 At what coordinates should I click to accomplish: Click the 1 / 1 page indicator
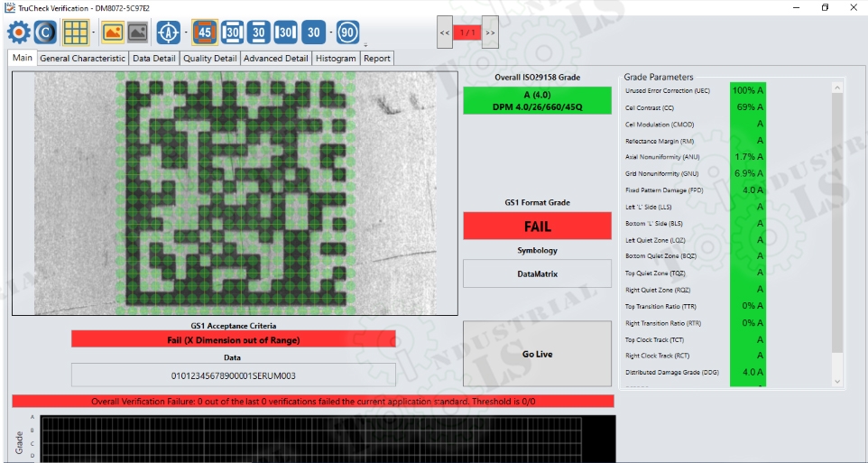coord(467,32)
